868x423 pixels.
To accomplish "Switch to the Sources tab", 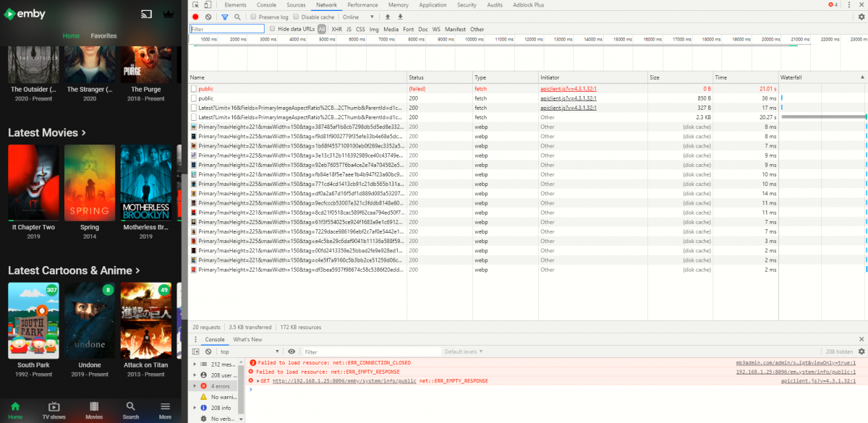I will pyautogui.click(x=296, y=5).
